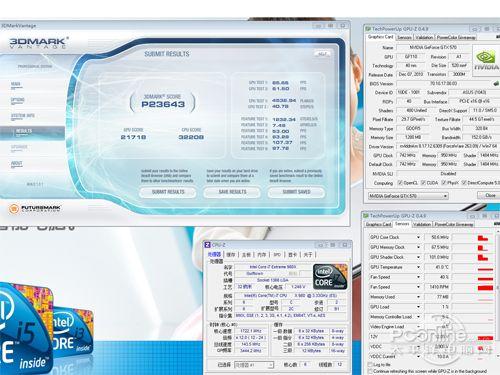The width and height of the screenshot is (500, 375).
Task: Click the HELP button in 3DMark
Action: [322, 54]
